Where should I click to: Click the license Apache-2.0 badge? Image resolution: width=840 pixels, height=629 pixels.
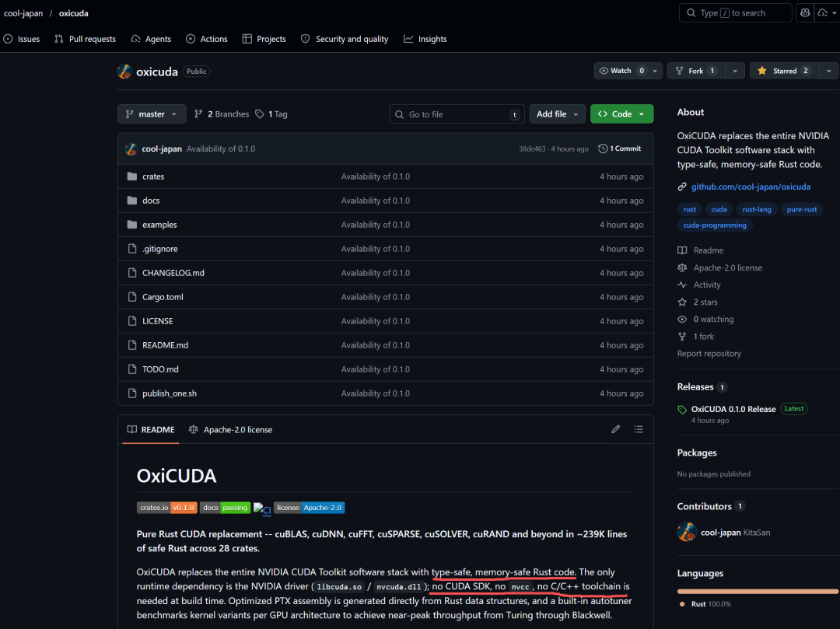309,508
